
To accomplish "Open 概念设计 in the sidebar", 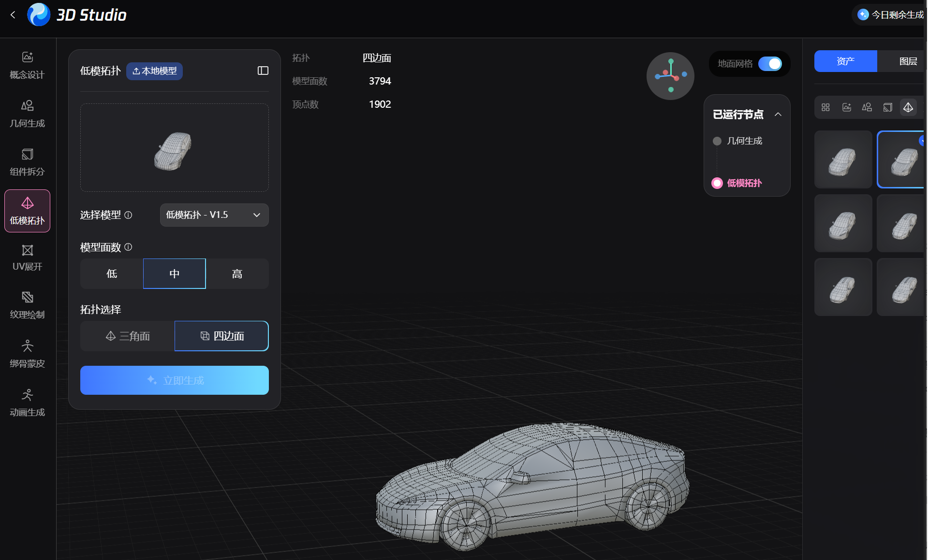I will pos(27,65).
